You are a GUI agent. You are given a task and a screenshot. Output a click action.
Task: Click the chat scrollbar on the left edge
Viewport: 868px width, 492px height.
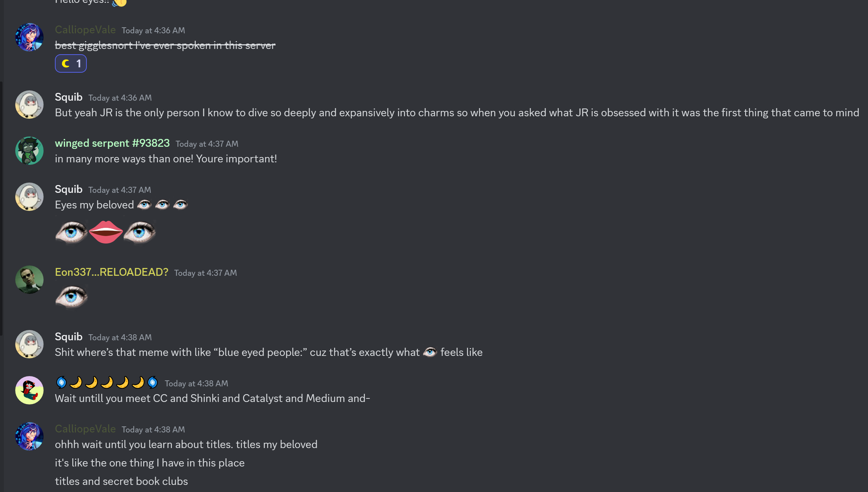click(1, 208)
